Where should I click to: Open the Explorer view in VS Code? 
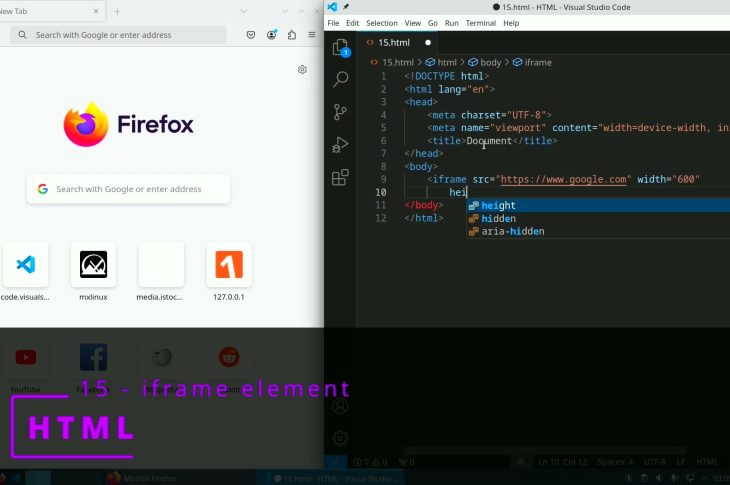coord(340,47)
